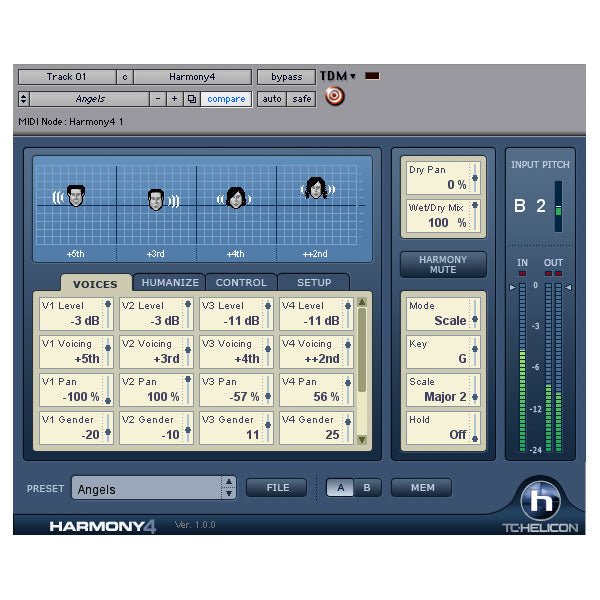Select the ++2nd voice face icon
The height and width of the screenshot is (600, 600).
[x=316, y=188]
